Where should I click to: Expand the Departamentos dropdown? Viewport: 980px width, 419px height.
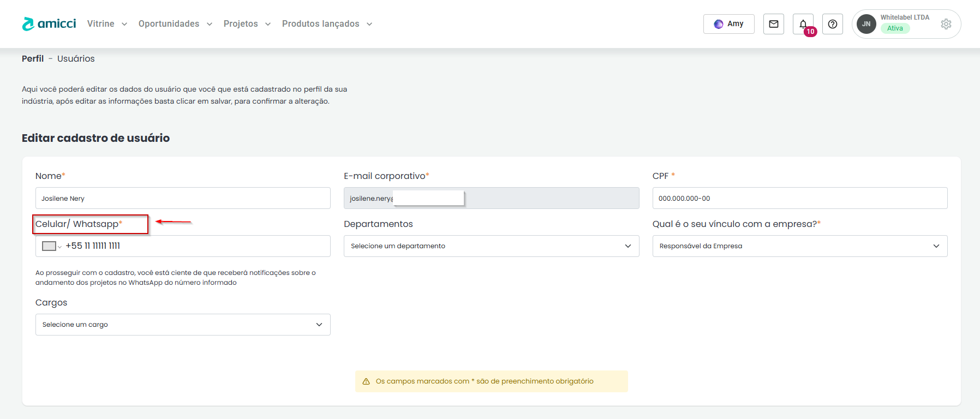point(491,246)
